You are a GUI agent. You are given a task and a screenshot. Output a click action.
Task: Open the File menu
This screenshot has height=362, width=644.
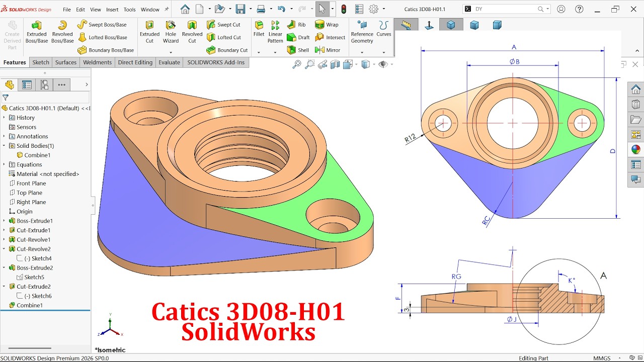coord(67,10)
